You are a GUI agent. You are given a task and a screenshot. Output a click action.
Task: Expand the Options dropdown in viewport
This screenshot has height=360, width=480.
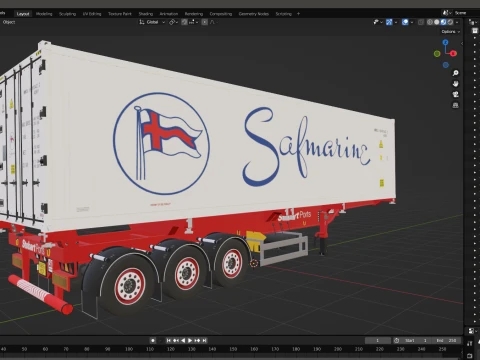tap(451, 32)
